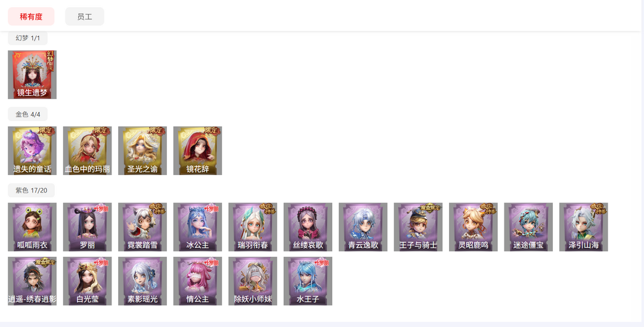The width and height of the screenshot is (644, 327).
Task: Open the 遗失的童话 gold card
Action: point(32,151)
